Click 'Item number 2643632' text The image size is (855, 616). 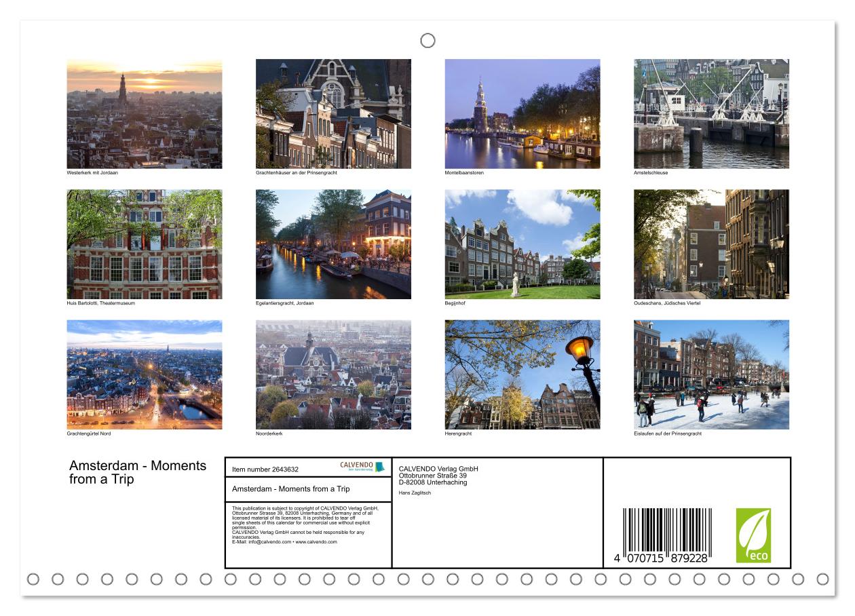265,469
